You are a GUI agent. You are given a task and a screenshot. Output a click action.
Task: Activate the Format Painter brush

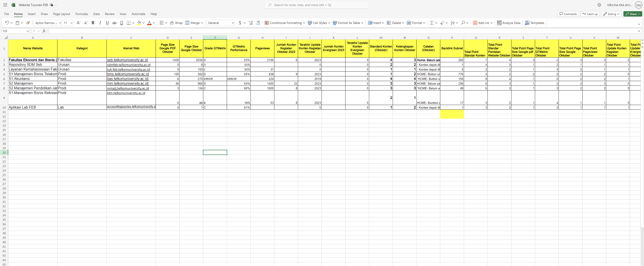[x=28, y=23]
